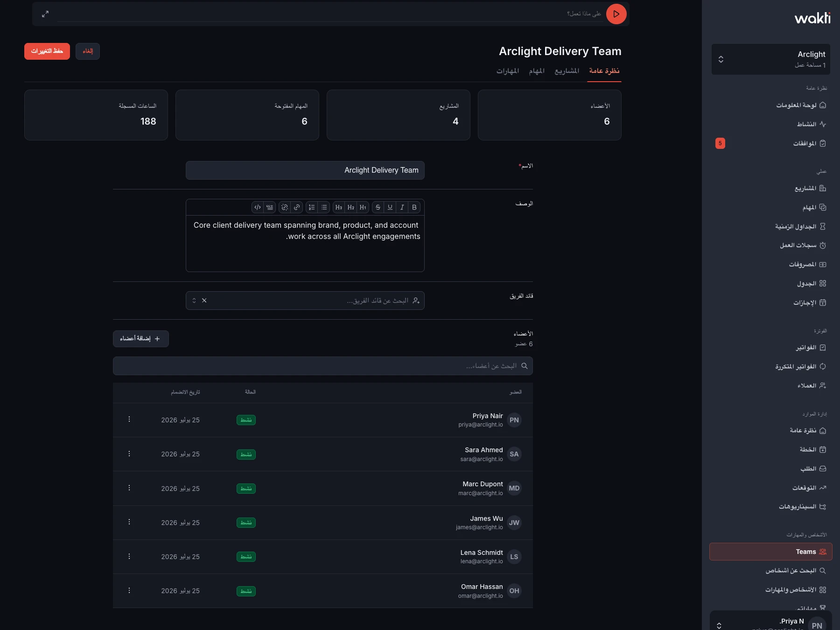840x630 pixels.
Task: Open People and skills (الأشخاص والمهارات) in sidebar
Action: coord(771,590)
